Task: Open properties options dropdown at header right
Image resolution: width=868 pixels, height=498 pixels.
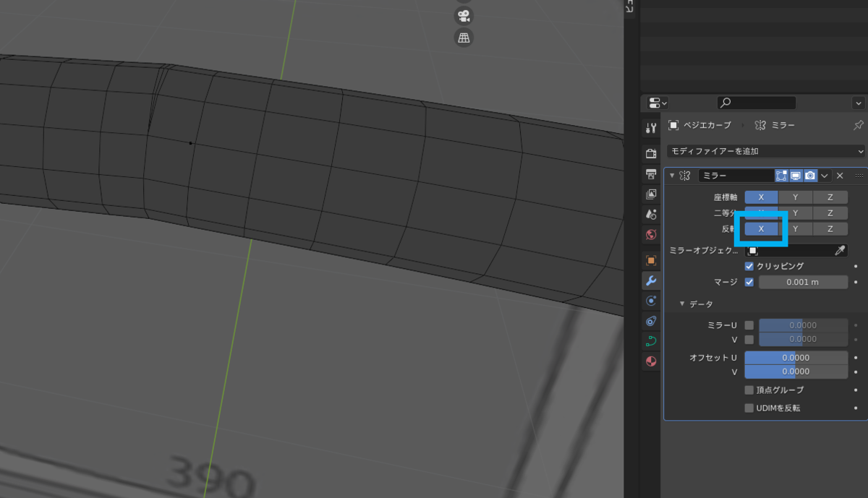Action: tap(859, 103)
